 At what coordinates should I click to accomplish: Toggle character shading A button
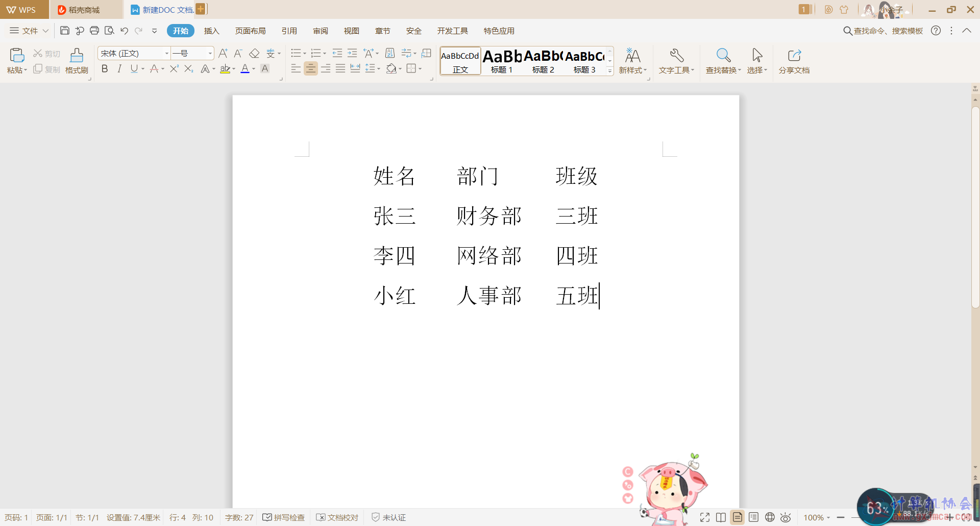pyautogui.click(x=265, y=68)
